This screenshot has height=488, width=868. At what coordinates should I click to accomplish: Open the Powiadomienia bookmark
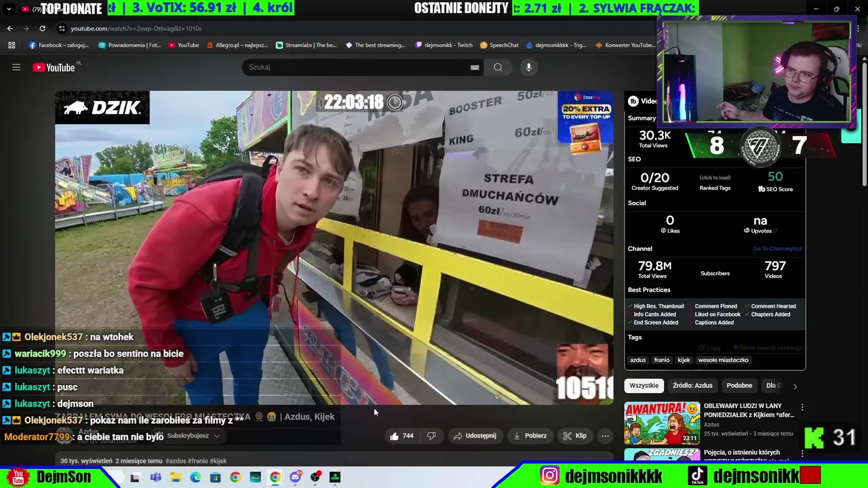130,45
